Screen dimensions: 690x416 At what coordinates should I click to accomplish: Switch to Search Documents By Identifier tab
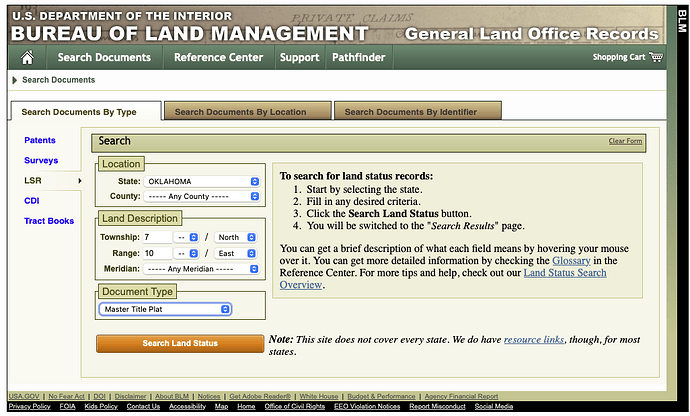tap(418, 112)
